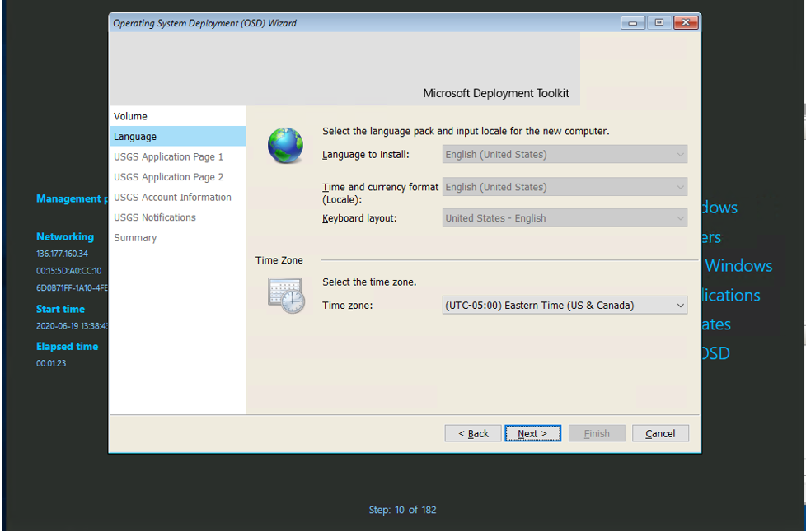Open the Language to install dropdown
This screenshot has height=532, width=806.
[565, 155]
